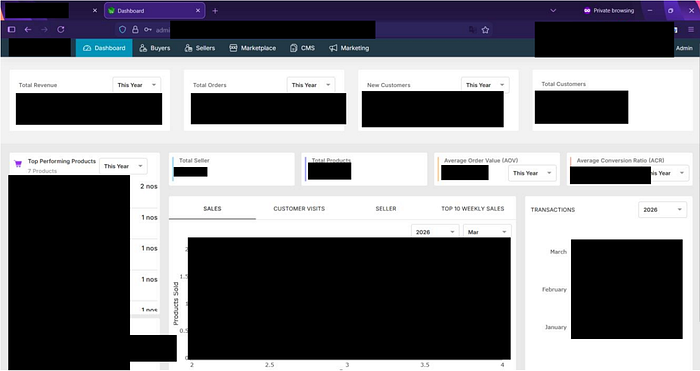Click the browser back arrow
The height and width of the screenshot is (371, 700).
(28, 29)
